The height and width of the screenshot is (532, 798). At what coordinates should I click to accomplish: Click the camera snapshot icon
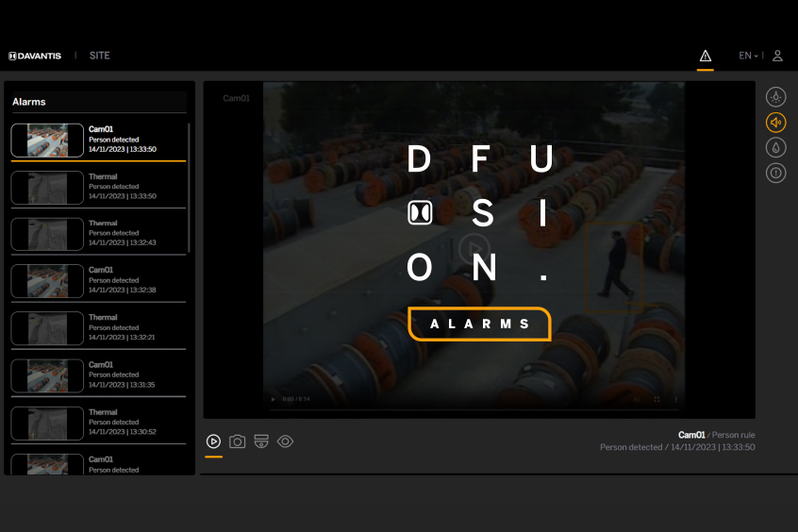(x=237, y=441)
